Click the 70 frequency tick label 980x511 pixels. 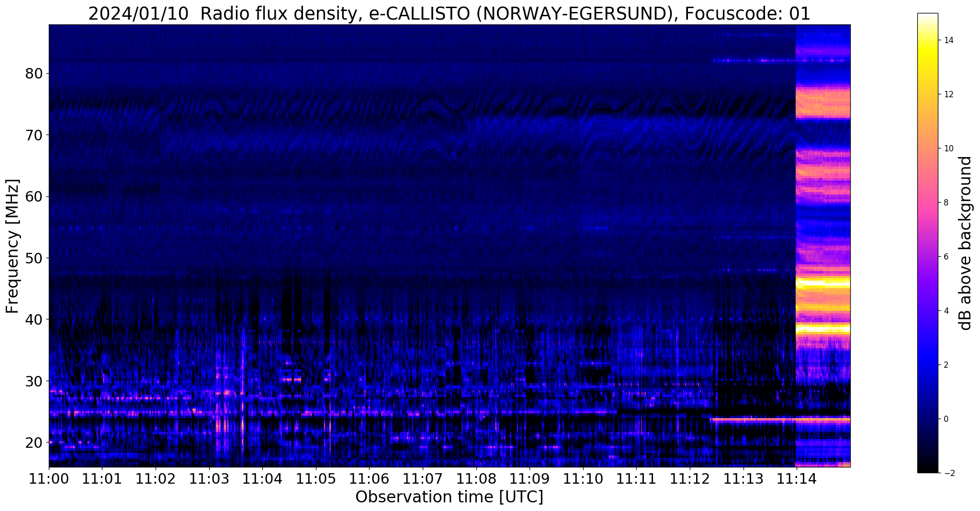coord(34,135)
